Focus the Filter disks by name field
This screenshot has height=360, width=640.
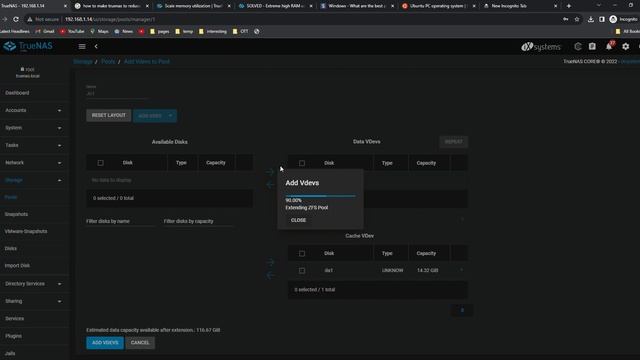tap(120, 222)
